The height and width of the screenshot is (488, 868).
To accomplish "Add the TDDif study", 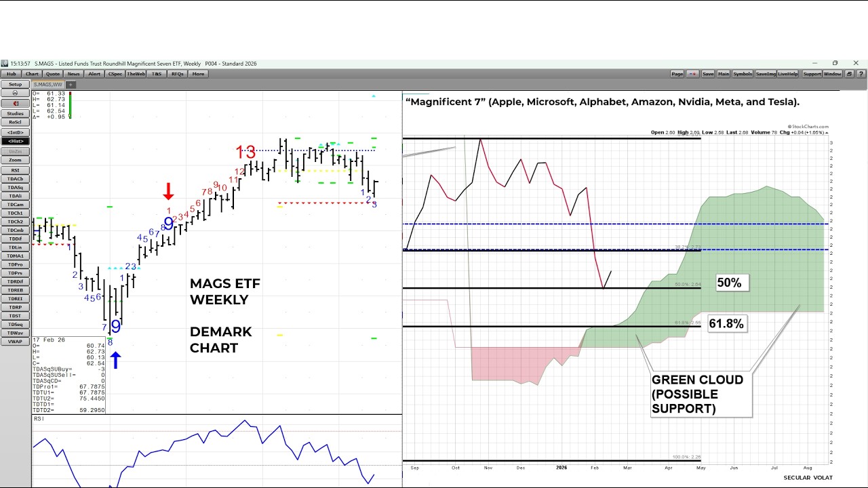I will pos(15,239).
